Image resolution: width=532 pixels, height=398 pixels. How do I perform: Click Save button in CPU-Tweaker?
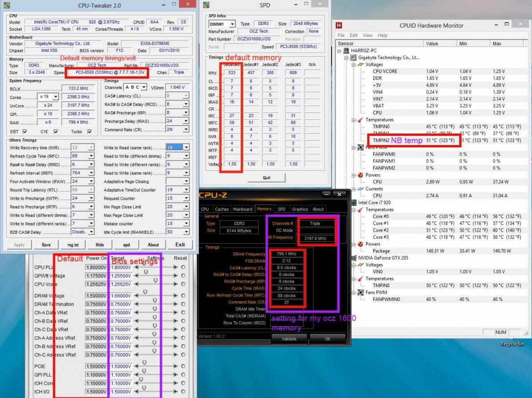pos(46,244)
